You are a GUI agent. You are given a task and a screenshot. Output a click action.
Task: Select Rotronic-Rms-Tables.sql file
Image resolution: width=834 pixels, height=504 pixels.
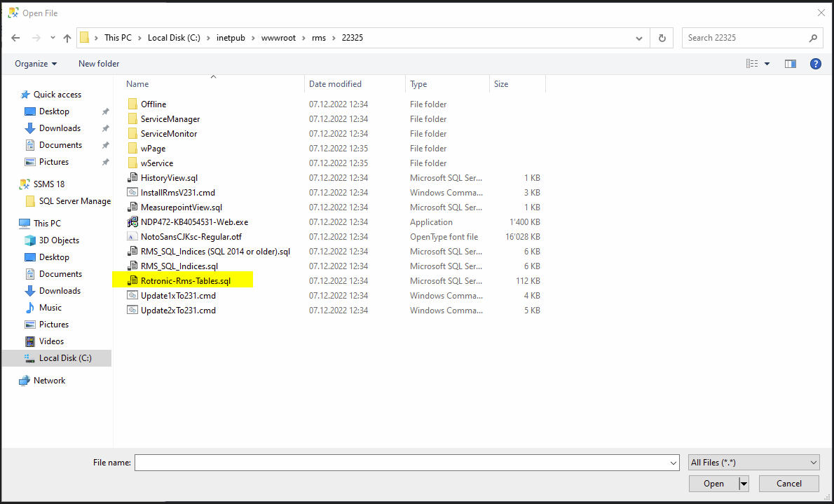(x=186, y=281)
